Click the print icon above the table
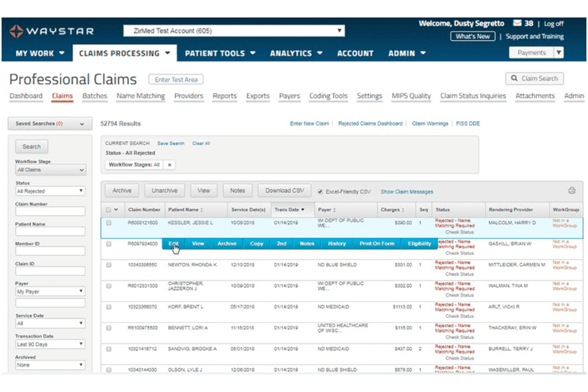Viewport: 588px width, 392px height. [x=572, y=191]
